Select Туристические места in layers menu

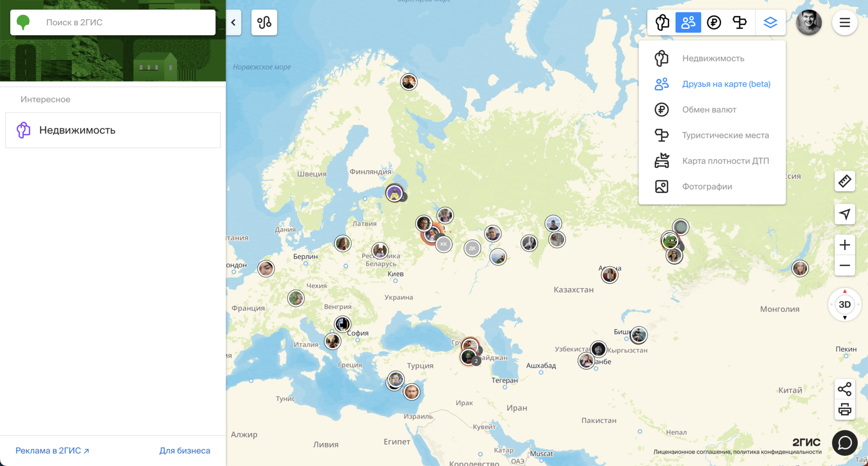712,135
